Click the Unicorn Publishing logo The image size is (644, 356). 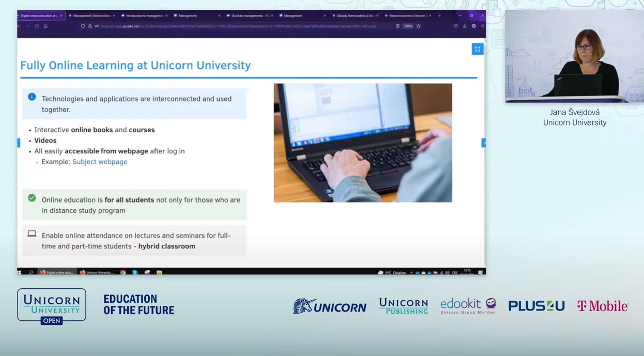403,306
